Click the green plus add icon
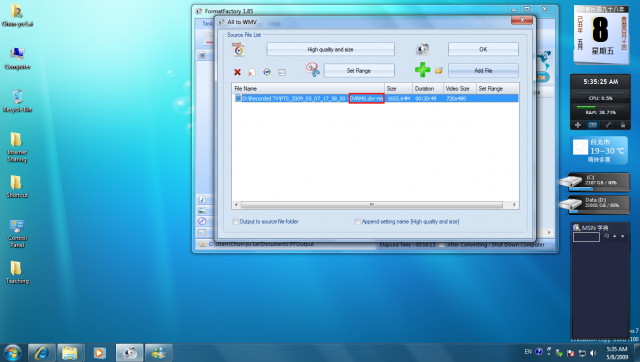The image size is (640, 362). 422,70
